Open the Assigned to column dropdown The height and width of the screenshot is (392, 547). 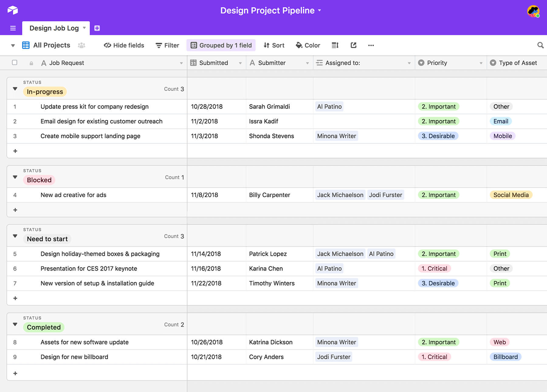coord(409,63)
